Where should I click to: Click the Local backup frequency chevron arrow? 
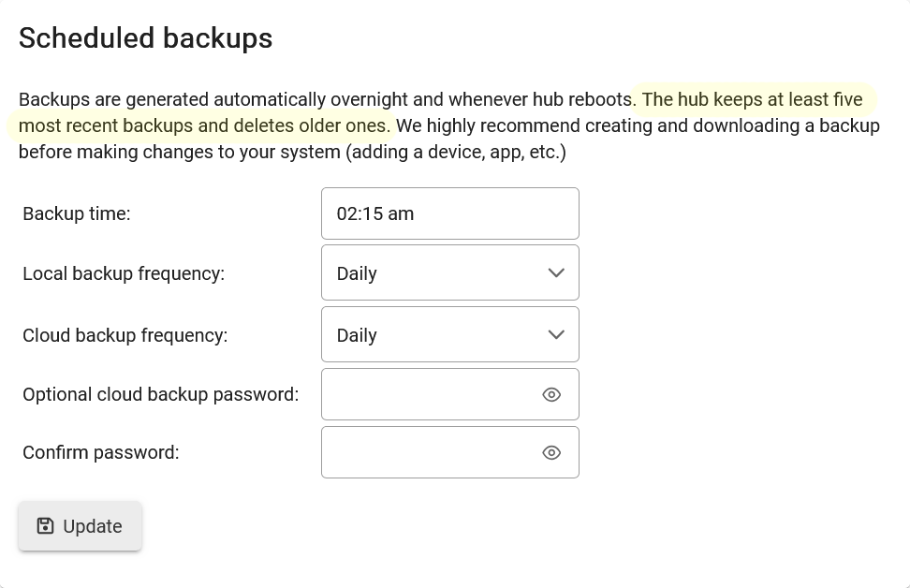coord(556,273)
